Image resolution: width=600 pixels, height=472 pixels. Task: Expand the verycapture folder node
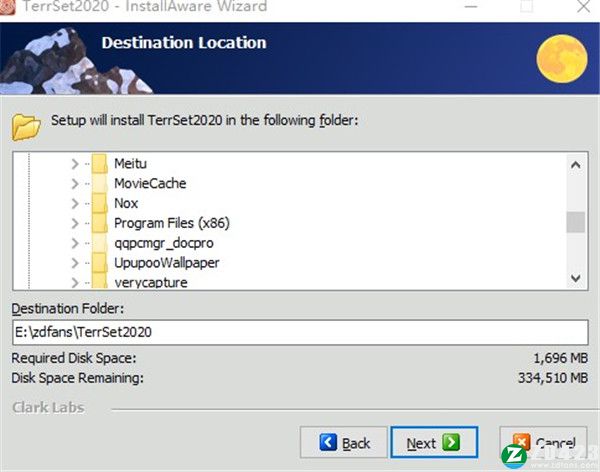75,283
